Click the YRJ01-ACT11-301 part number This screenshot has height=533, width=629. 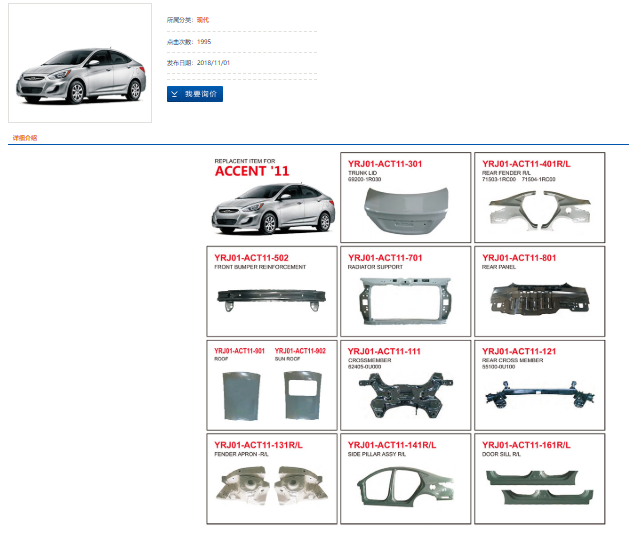[385, 164]
